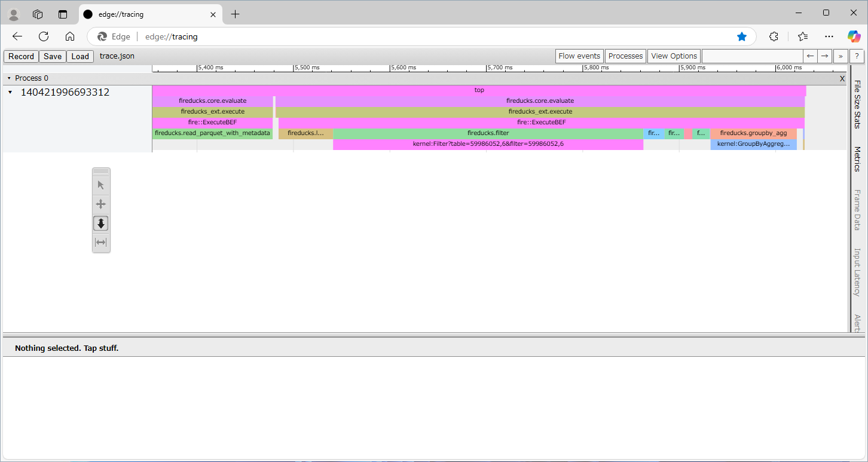This screenshot has width=868, height=462.
Task: Select the fireducks.groupby_agg slice
Action: point(753,133)
